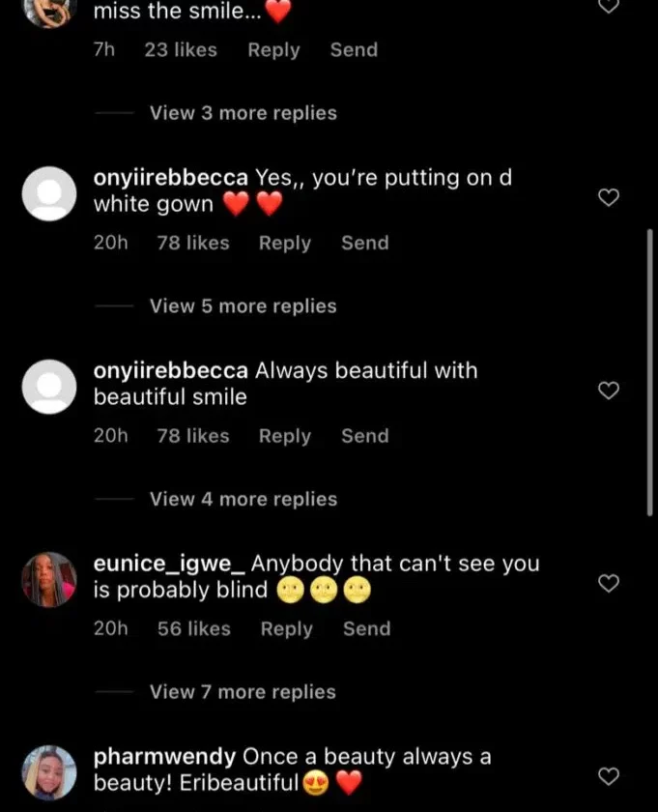Expand 'View 3 more replies'
This screenshot has height=812, width=658.
(x=243, y=113)
